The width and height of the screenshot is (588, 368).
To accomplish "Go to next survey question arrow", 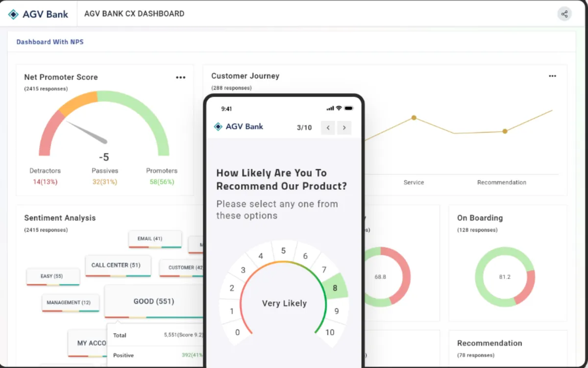I will click(344, 128).
